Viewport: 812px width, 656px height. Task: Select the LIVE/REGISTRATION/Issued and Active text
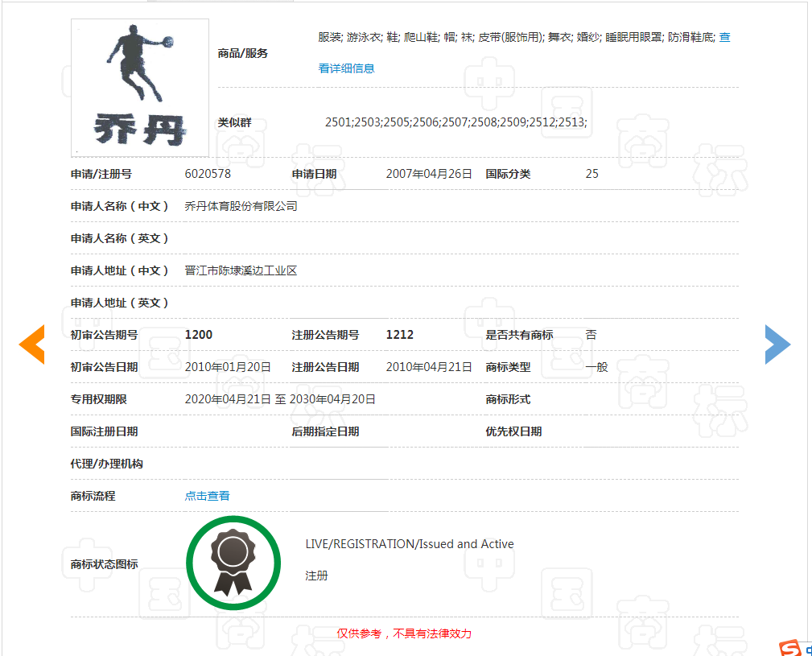click(410, 544)
